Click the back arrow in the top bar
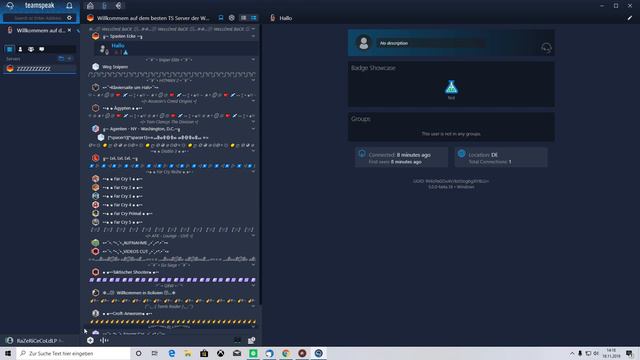The height and width of the screenshot is (360, 640). pyautogui.click(x=118, y=6)
